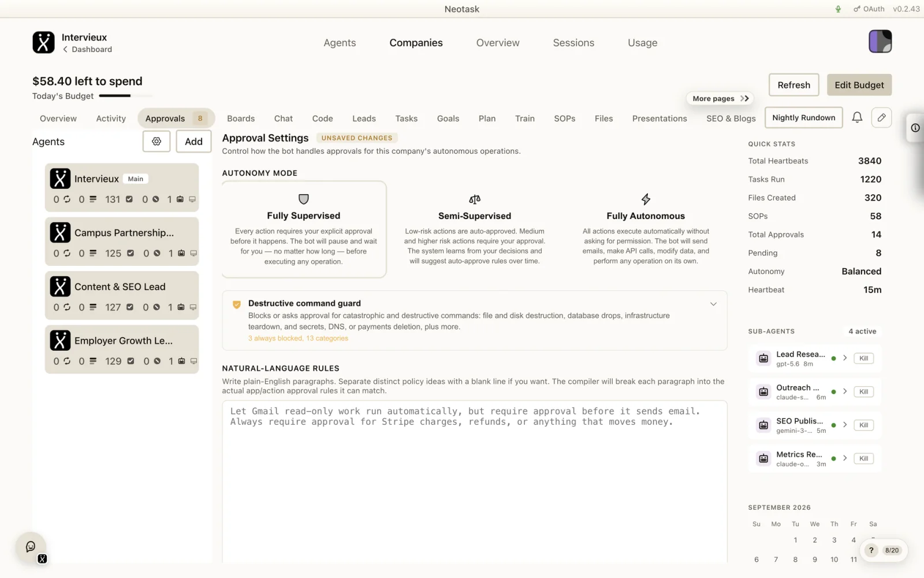The width and height of the screenshot is (924, 578).
Task: Click into the natural-language rules text area
Action: [475, 481]
